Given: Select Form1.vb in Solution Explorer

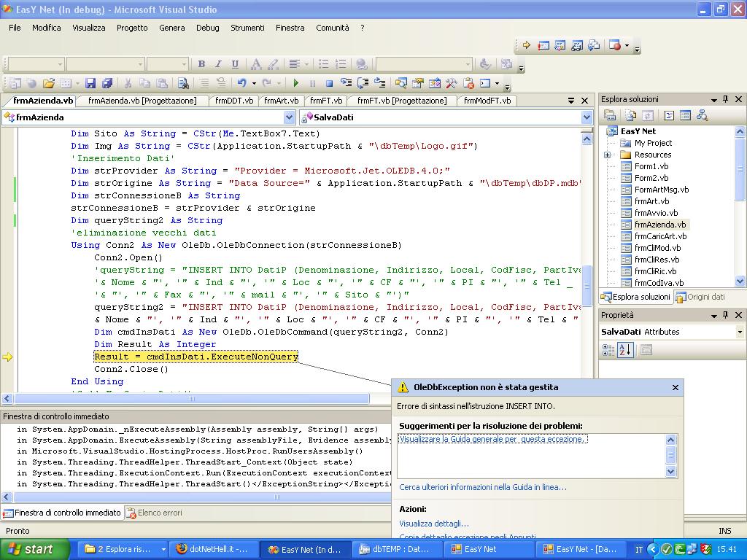Looking at the screenshot, I should coord(651,166).
